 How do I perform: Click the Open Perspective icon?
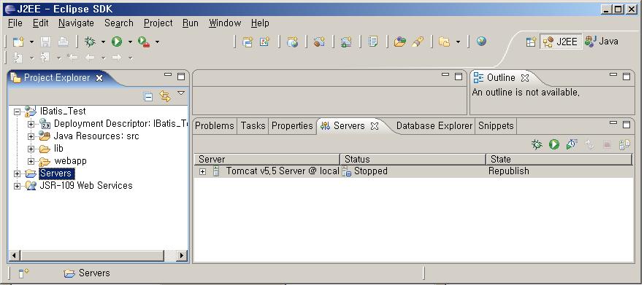click(x=531, y=42)
